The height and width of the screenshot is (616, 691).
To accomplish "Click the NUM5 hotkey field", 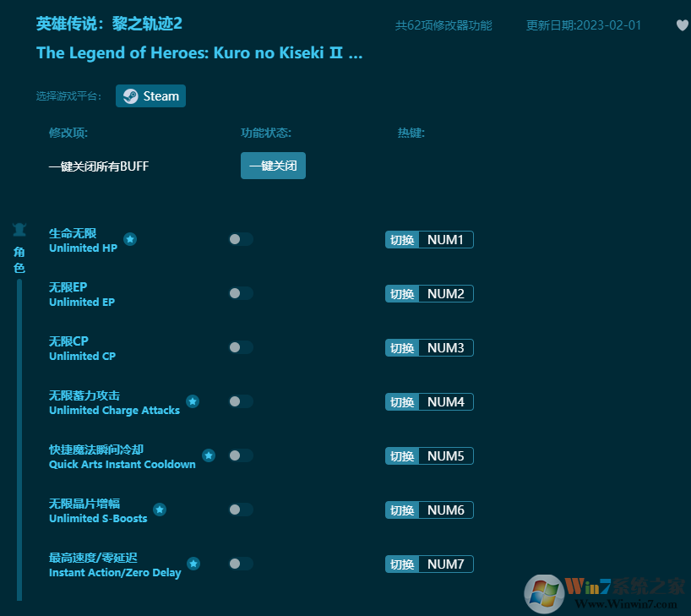I will pyautogui.click(x=446, y=456).
